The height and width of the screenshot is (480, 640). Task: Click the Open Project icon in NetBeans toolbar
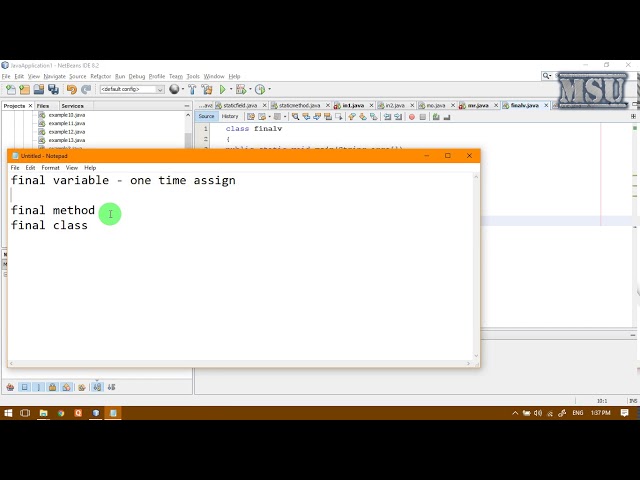pos(39,89)
